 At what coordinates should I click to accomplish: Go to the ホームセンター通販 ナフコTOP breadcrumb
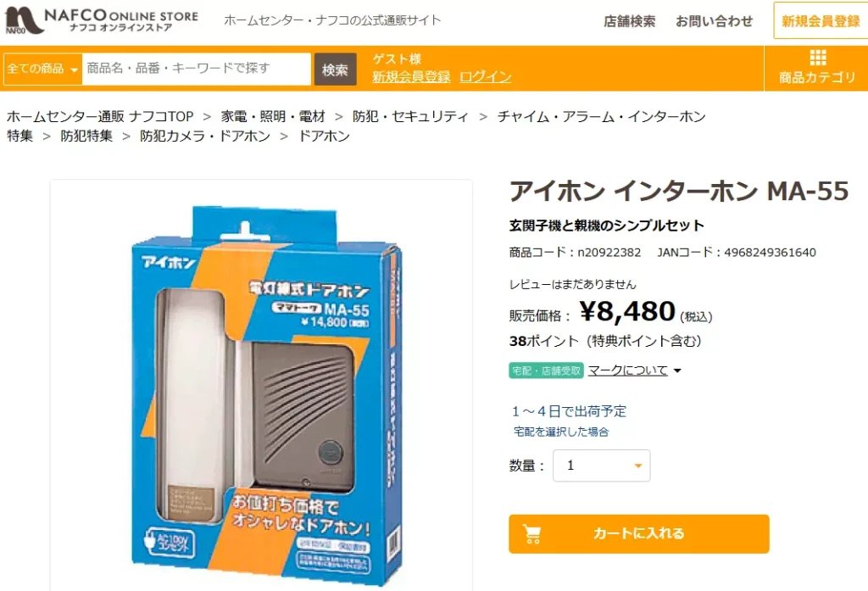[x=100, y=116]
